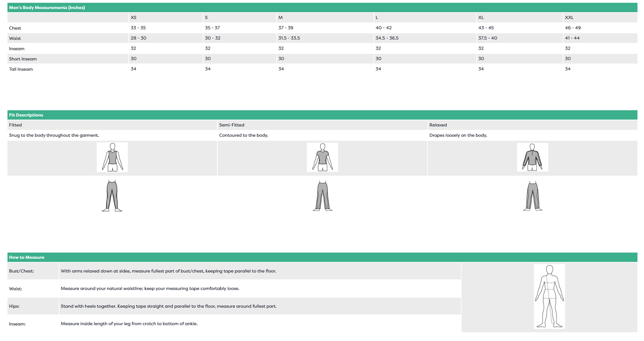
Task: Click the Fitted top figure illustration
Action: (112, 157)
